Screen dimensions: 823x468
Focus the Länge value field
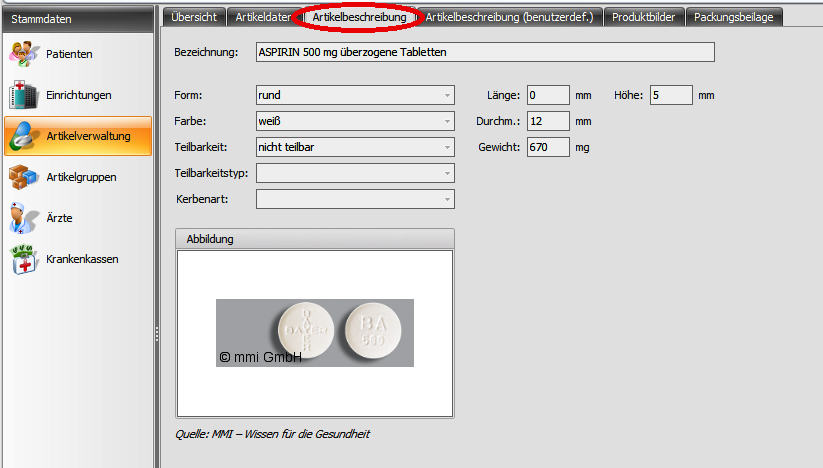(x=548, y=95)
